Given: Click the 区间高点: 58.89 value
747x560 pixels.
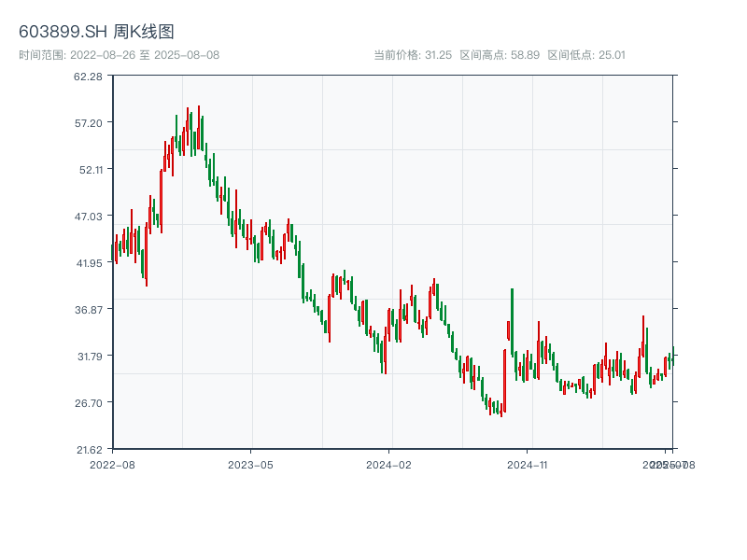Looking at the screenshot, I should click(x=500, y=55).
